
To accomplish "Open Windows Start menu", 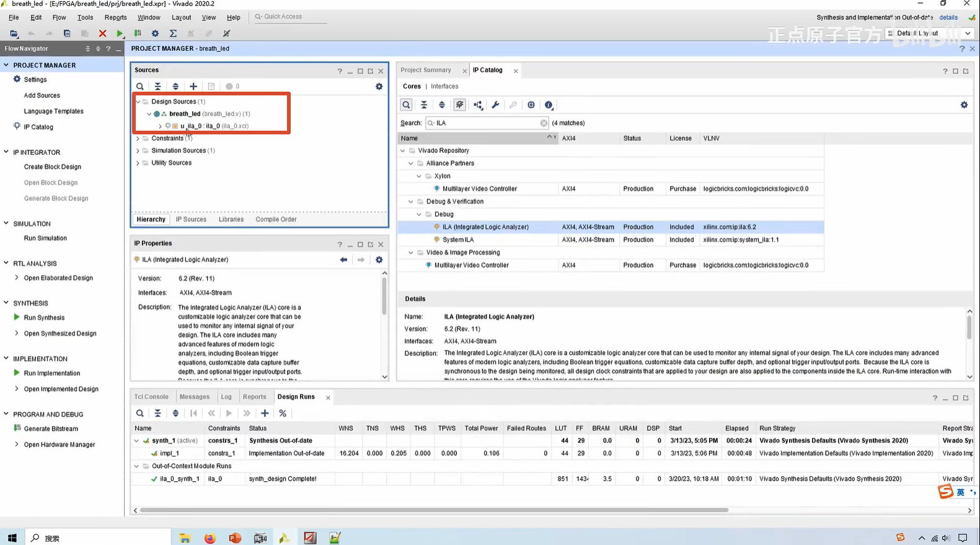I will (12, 538).
